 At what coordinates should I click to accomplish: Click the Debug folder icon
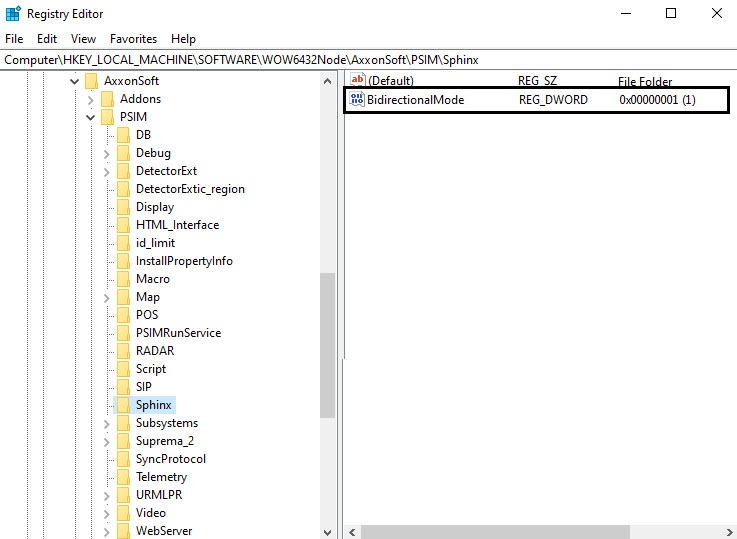(x=124, y=153)
